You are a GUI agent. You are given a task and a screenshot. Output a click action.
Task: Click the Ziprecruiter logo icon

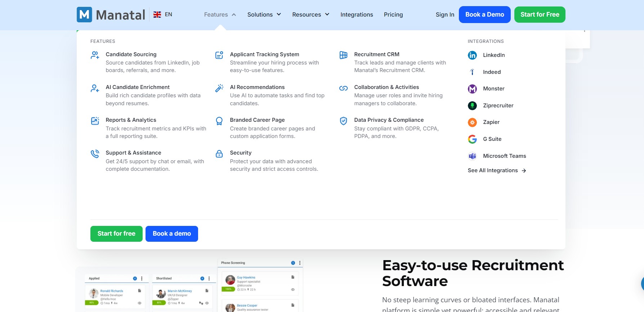coord(472,106)
